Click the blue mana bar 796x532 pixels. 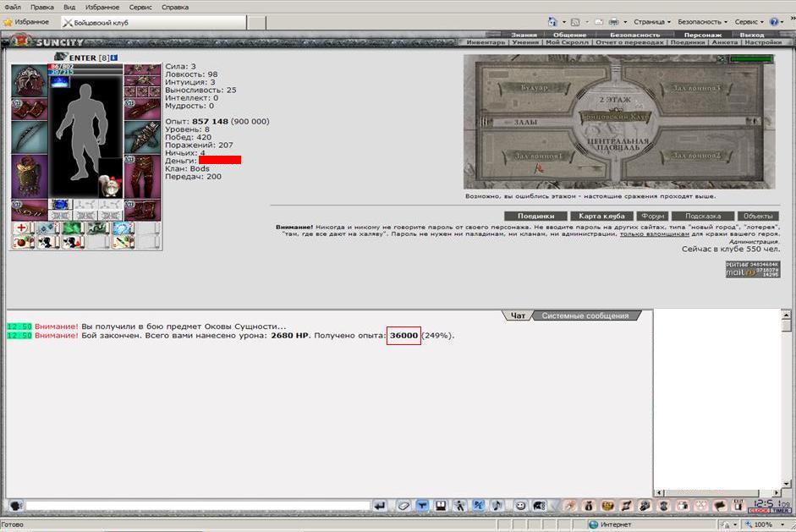85,72
